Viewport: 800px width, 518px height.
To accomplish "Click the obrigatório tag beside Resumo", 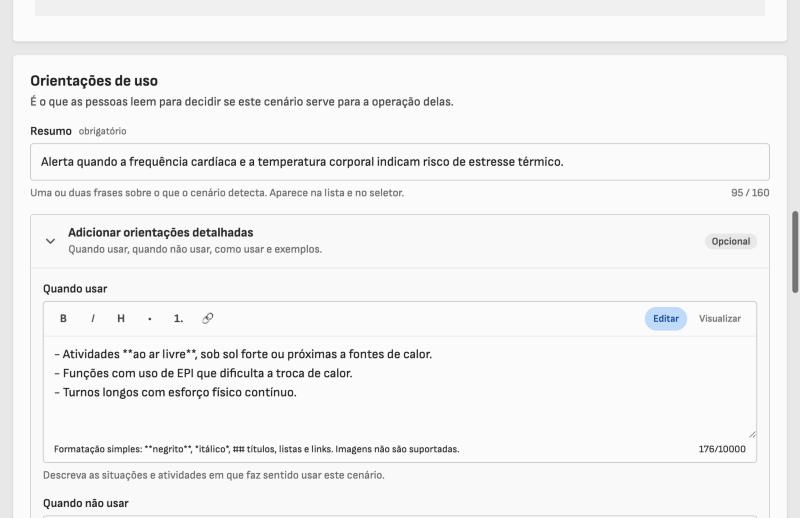I will [x=103, y=131].
